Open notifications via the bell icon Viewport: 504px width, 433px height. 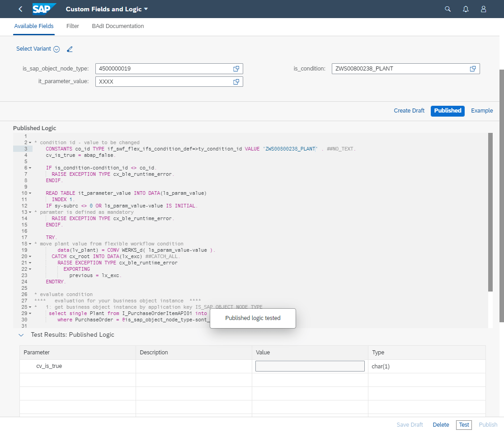466,9
